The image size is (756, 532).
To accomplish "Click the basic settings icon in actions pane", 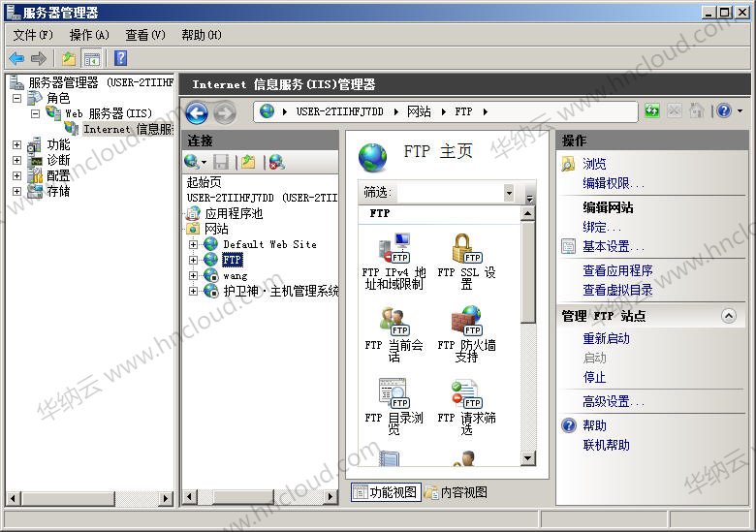I will pyautogui.click(x=568, y=247).
